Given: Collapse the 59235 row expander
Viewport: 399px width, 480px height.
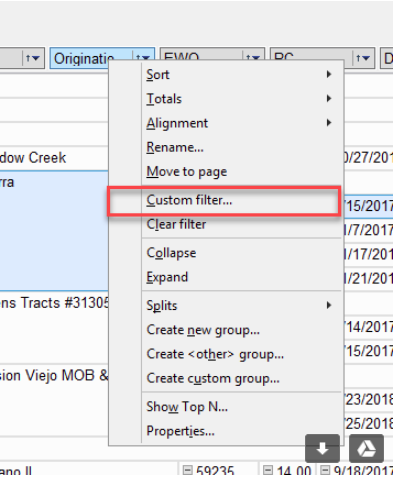Looking at the screenshot, I should (188, 470).
